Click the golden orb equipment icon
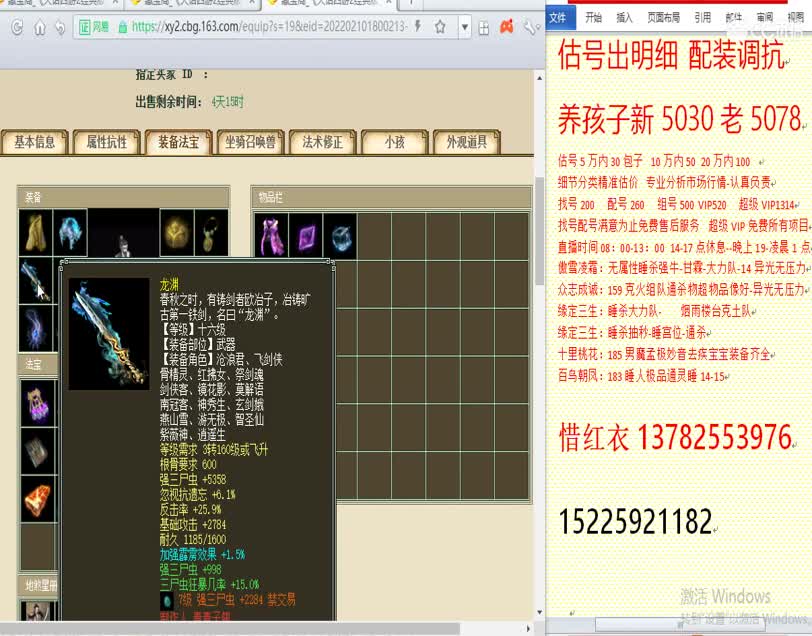This screenshot has height=636, width=812. pos(177,233)
